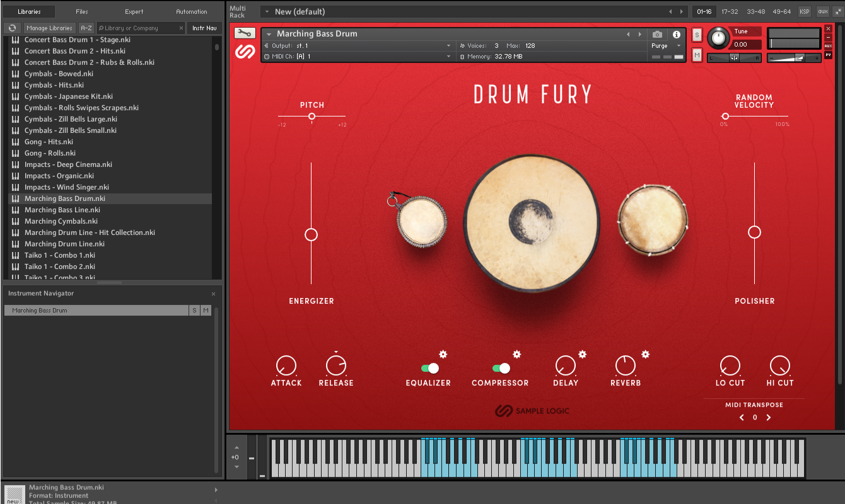Viewport: 845px width, 504px height.
Task: Click the small drum on the left
Action: tap(421, 220)
